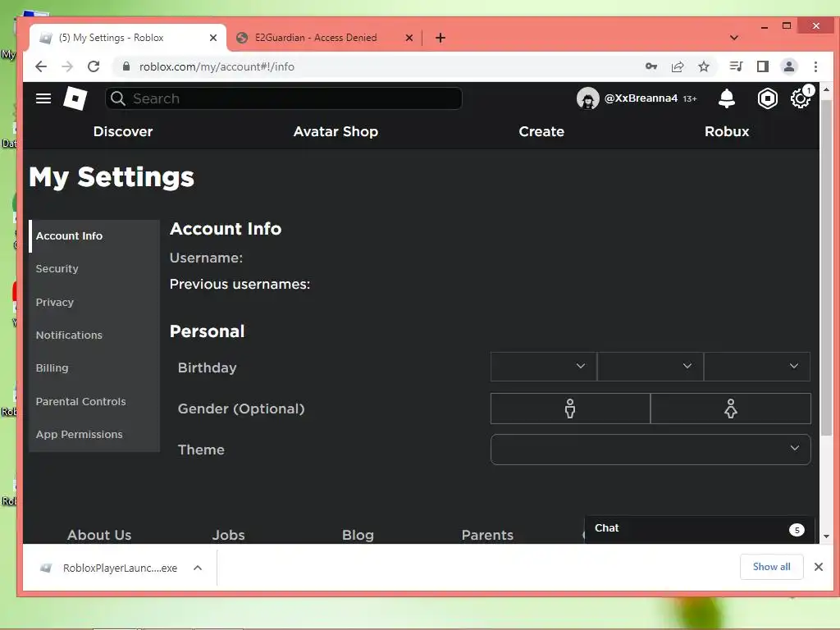Click the site lock icon
Viewport: 840px width, 630px height.
click(126, 66)
